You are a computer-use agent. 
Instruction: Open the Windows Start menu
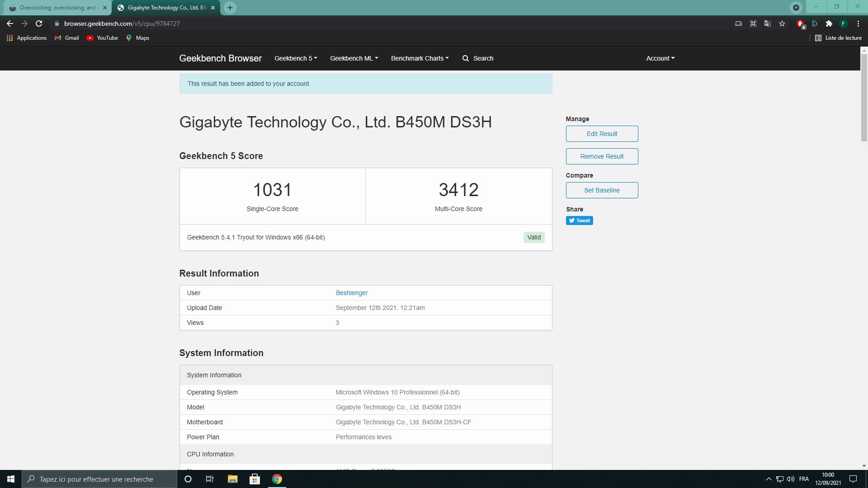pyautogui.click(x=11, y=479)
